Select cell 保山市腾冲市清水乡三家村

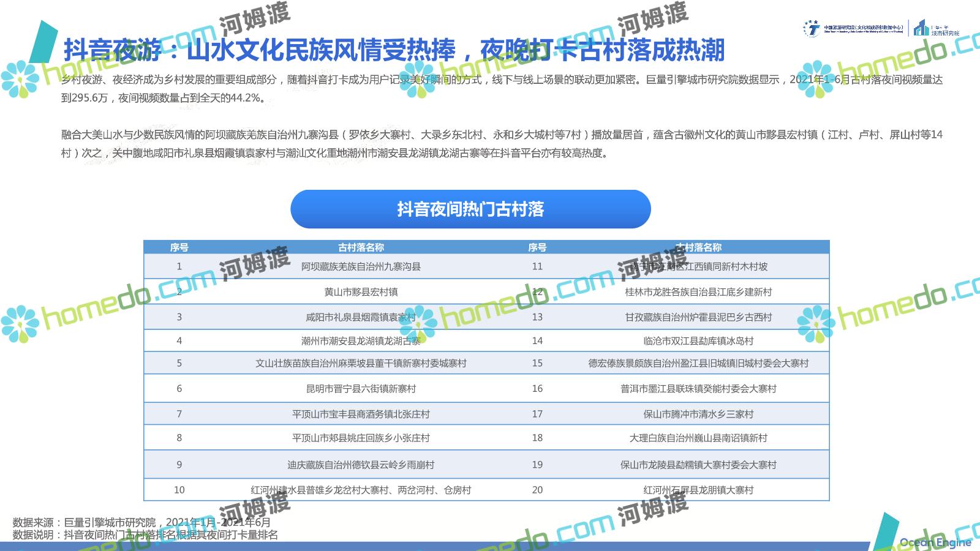698,414
